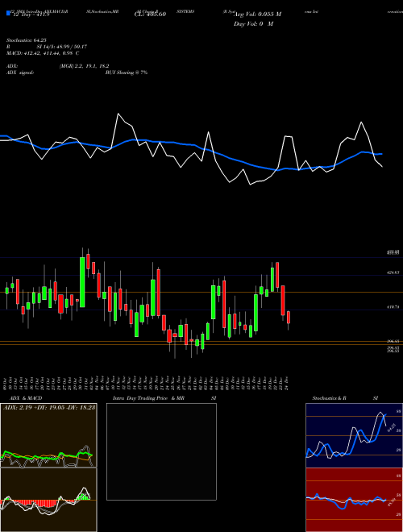
Task: Click the "Intra Day Trading Price & MR" title
Action: pos(149,398)
